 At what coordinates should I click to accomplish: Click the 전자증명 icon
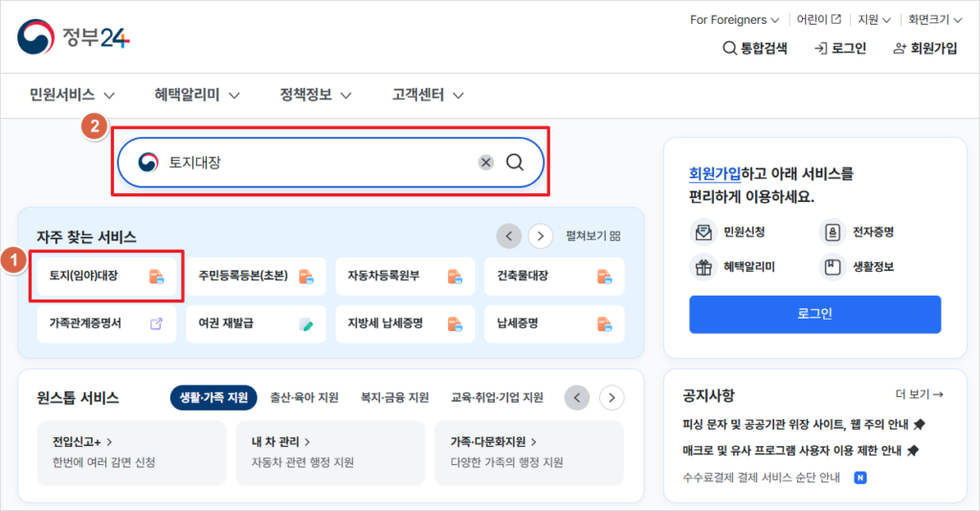pyautogui.click(x=833, y=233)
